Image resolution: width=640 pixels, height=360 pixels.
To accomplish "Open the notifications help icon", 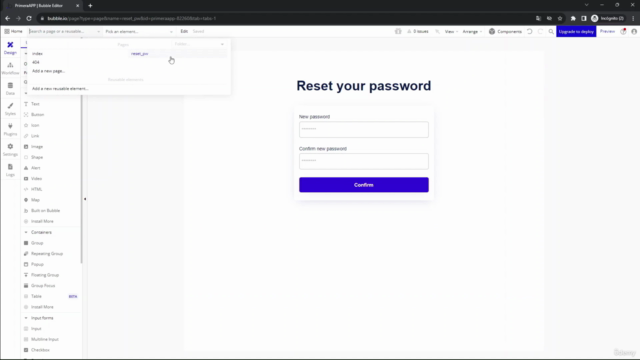I will pos(623,31).
